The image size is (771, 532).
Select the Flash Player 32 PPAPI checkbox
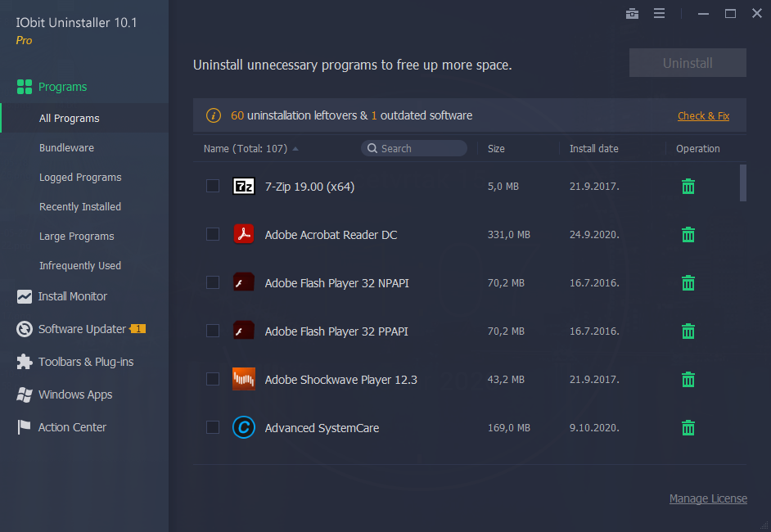click(x=213, y=331)
